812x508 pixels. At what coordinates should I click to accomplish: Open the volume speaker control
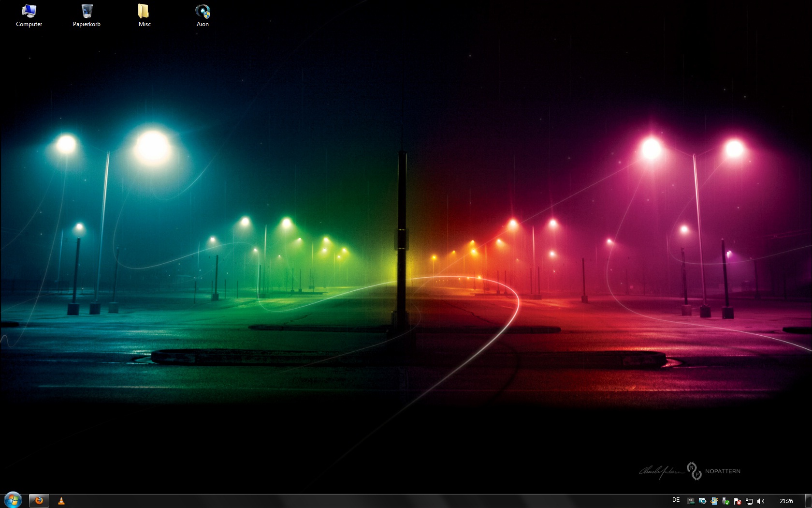pos(761,501)
